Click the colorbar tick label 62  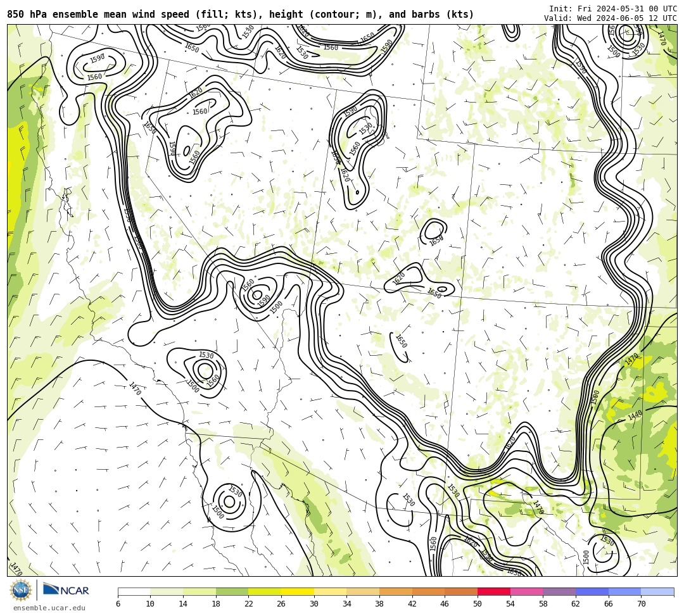(576, 604)
